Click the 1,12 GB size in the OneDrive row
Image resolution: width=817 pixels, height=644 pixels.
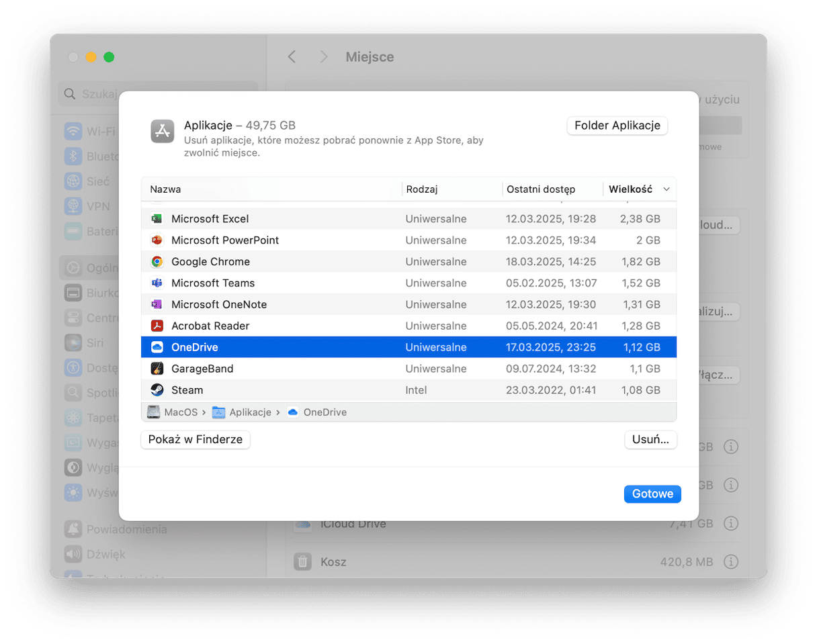[640, 348]
